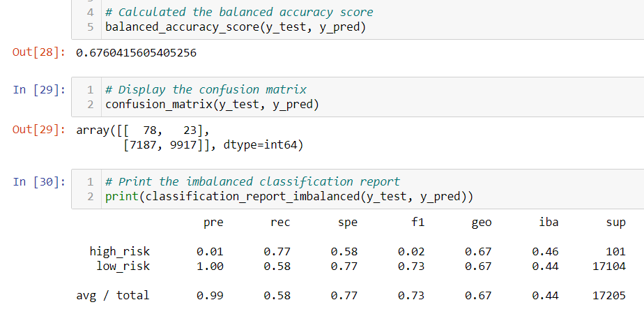This screenshot has width=644, height=323.
Task: Click the 'spe' column header
Action: [348, 223]
